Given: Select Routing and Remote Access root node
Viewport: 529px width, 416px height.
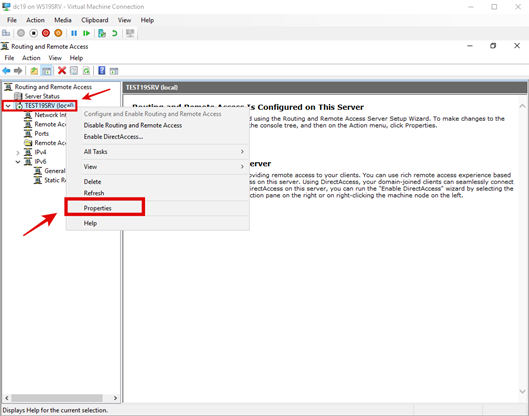Looking at the screenshot, I should (x=53, y=87).
